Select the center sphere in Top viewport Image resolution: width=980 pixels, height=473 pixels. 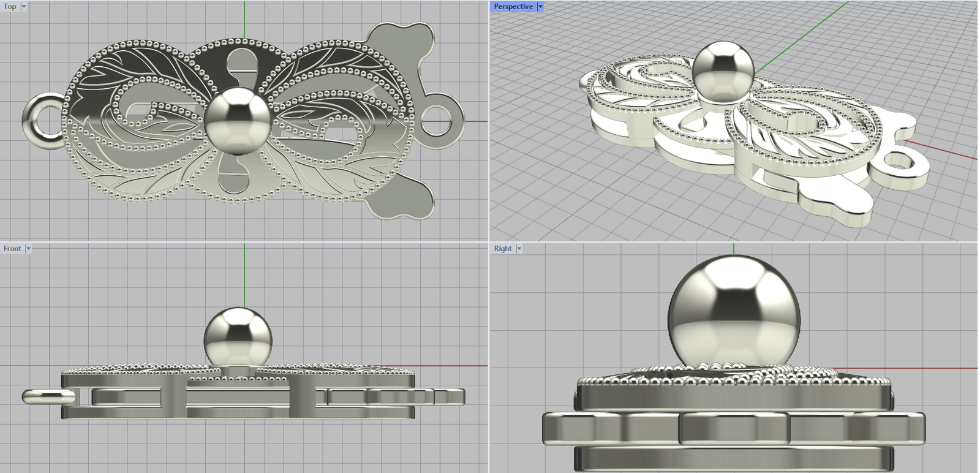[x=237, y=120]
